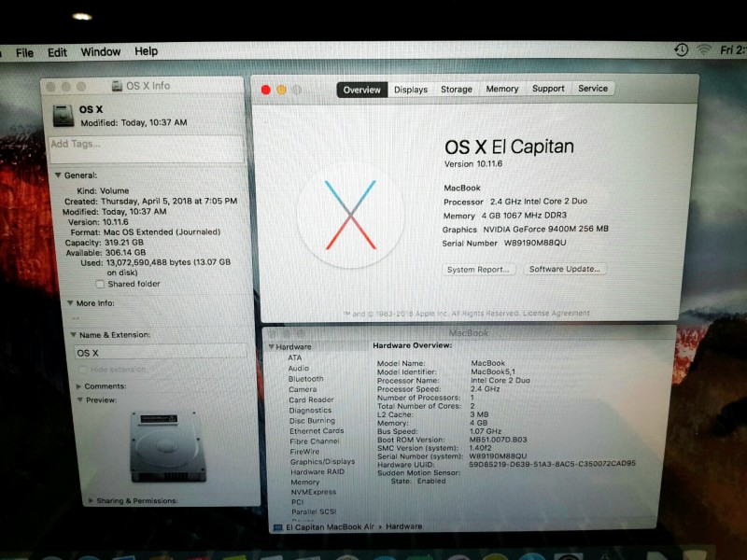The height and width of the screenshot is (560, 747).
Task: Click the OS X El Capitan logo
Action: coord(351,216)
